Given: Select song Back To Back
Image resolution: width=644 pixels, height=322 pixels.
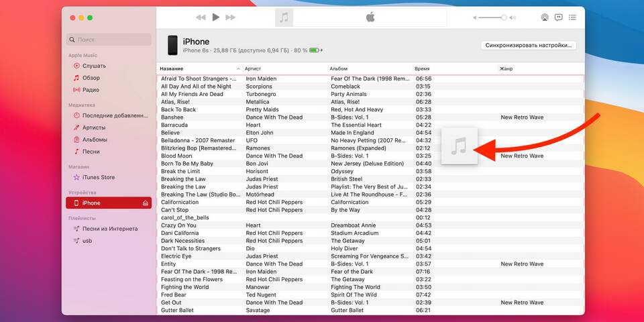Looking at the screenshot, I should click(178, 109).
